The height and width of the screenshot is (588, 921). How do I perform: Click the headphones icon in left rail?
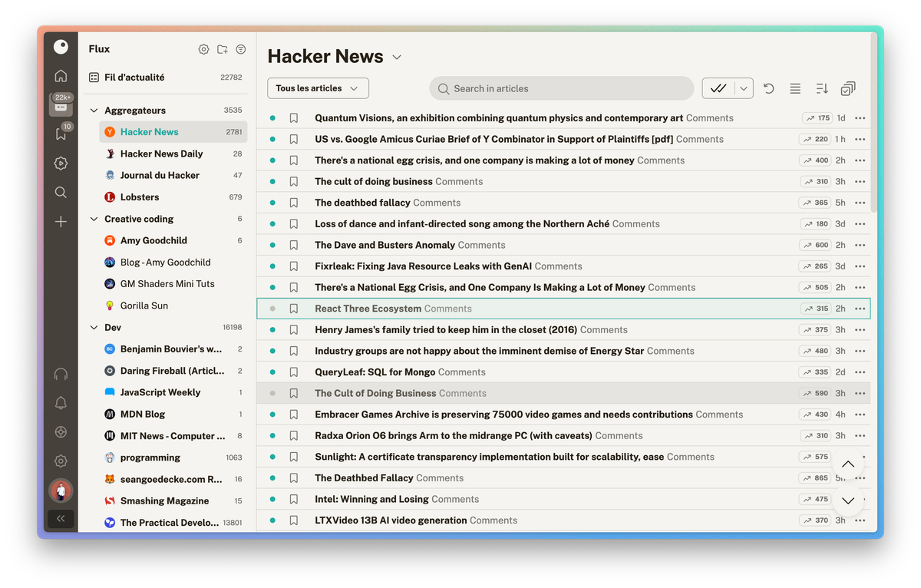tap(61, 374)
